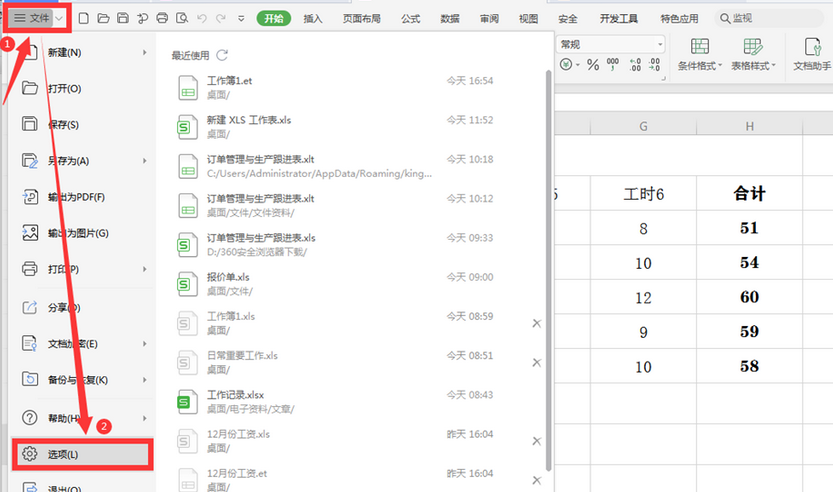The height and width of the screenshot is (492, 833).
Task: Select the 开始 ribbon tab
Action: point(274,19)
